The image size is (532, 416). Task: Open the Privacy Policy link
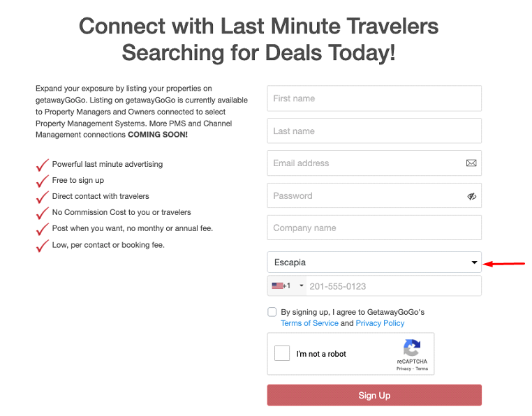coord(380,323)
